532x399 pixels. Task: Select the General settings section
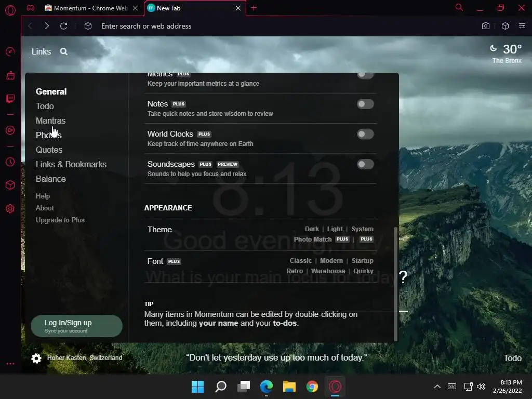(x=51, y=91)
